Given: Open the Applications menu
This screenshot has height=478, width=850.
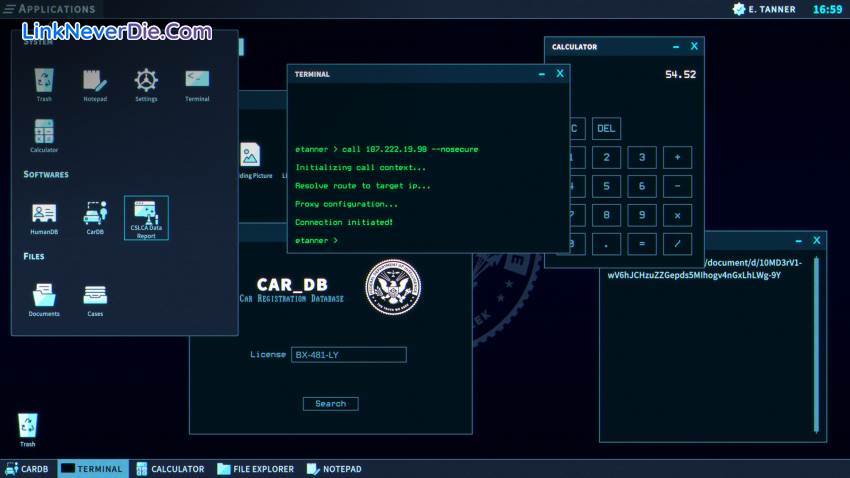Looking at the screenshot, I should pos(49,9).
